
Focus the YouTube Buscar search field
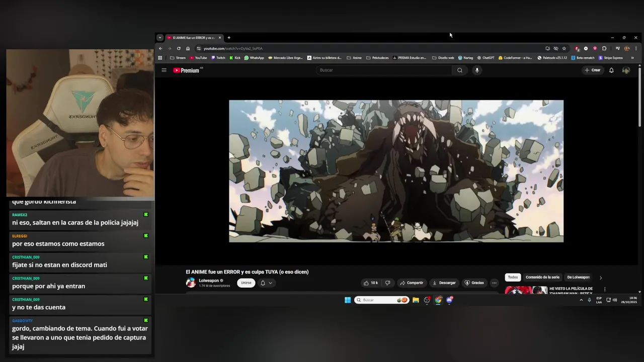(x=384, y=70)
